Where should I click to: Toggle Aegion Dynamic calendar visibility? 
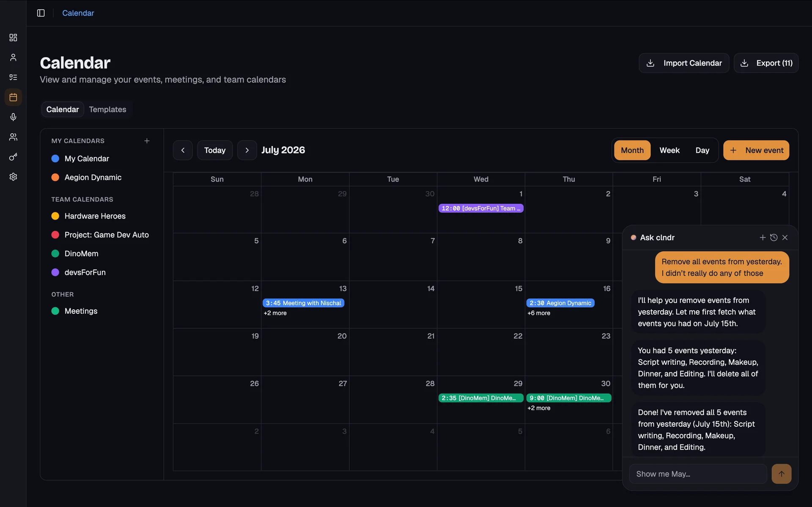point(86,178)
